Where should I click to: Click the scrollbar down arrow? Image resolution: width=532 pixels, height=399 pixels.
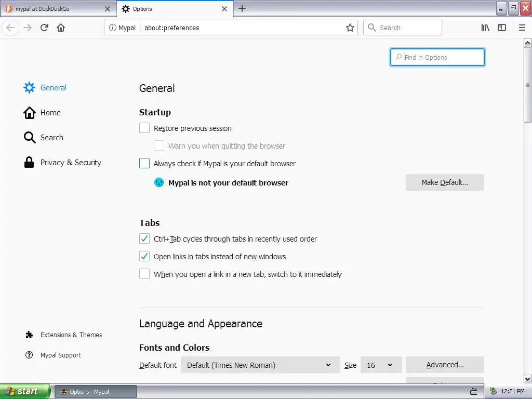coord(527,379)
